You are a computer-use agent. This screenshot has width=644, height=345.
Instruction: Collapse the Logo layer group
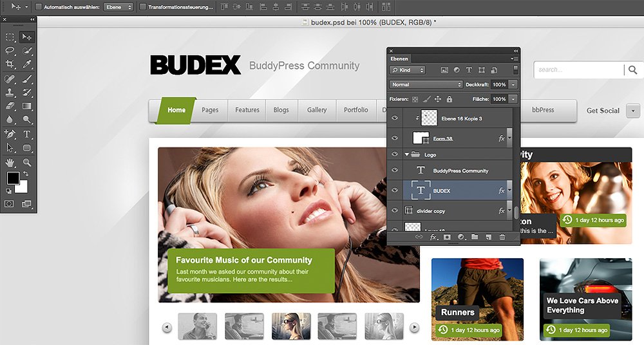coord(407,154)
